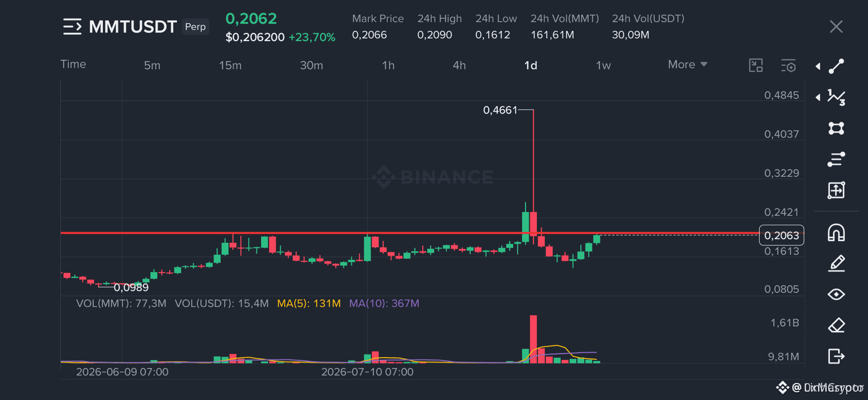Tap the Perp contract badge

[x=195, y=27]
